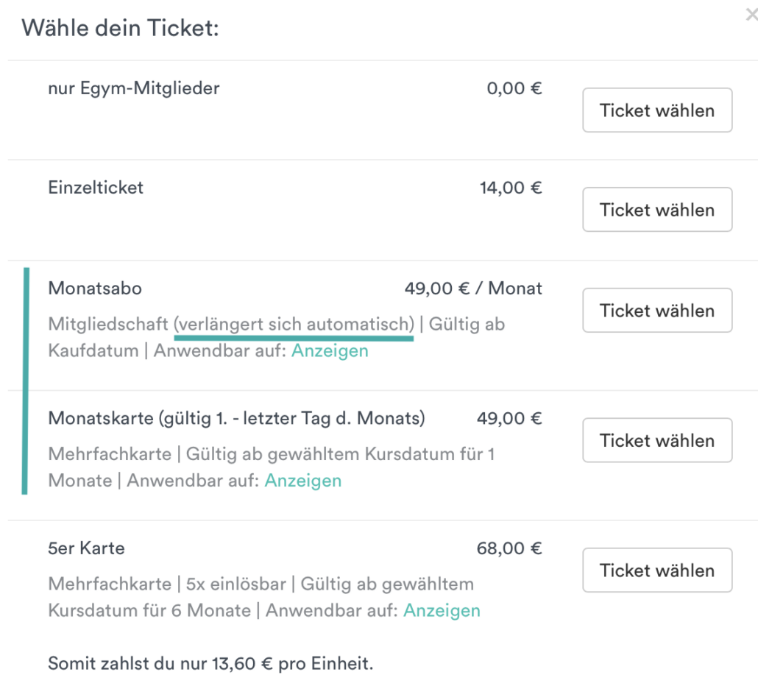Image resolution: width=758 pixels, height=700 pixels.
Task: Pick Ticket wählen for Monatsabo
Action: tap(657, 311)
